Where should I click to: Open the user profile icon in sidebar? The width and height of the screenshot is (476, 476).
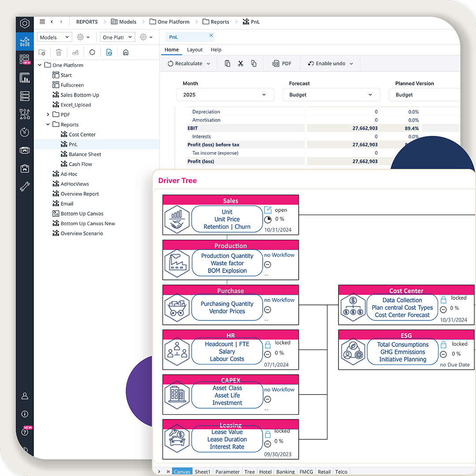click(25, 396)
